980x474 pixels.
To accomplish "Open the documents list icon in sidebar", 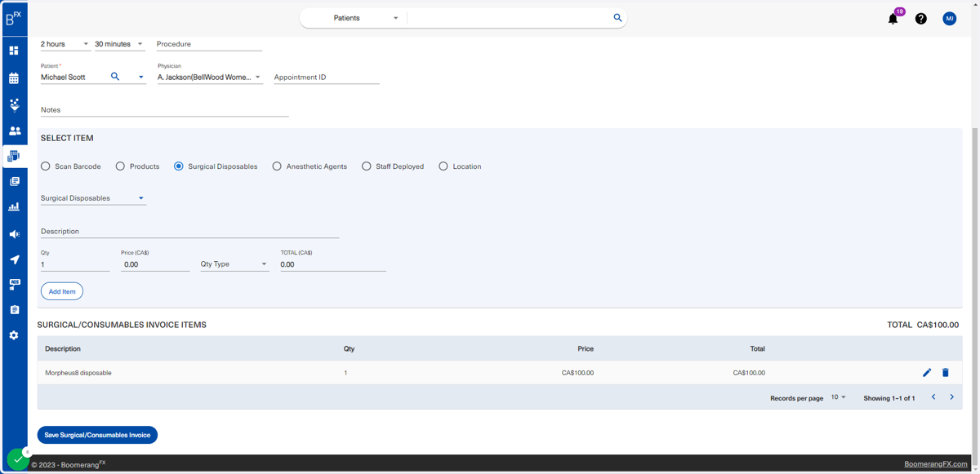I will coord(14,181).
